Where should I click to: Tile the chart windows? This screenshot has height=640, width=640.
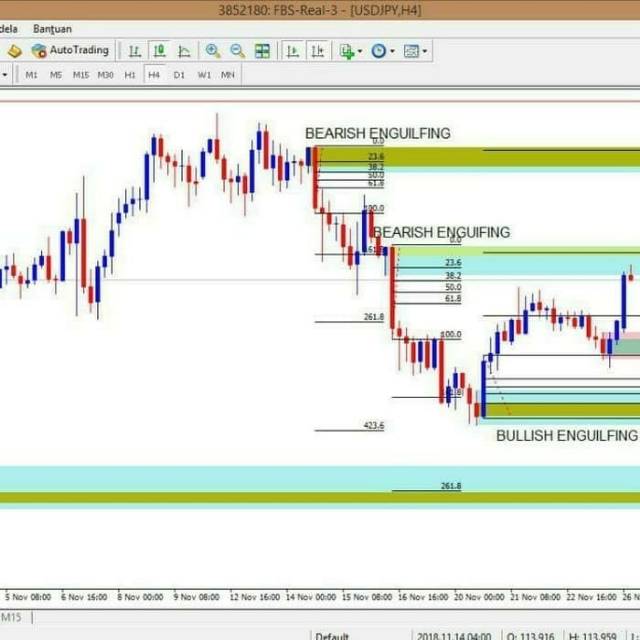pos(262,51)
